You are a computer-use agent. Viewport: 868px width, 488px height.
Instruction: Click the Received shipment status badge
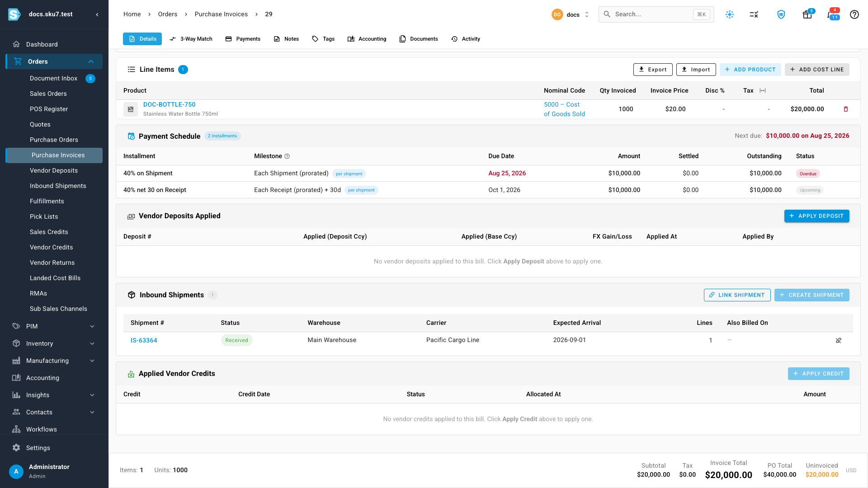(x=236, y=340)
